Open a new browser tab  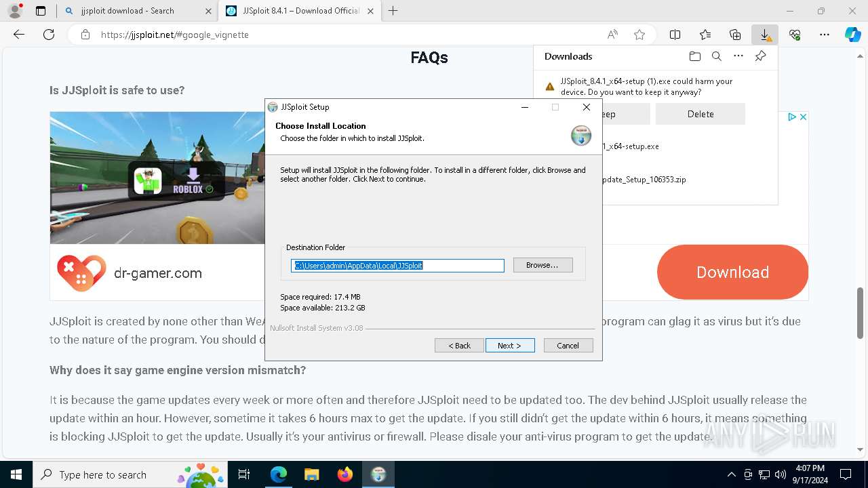click(x=393, y=11)
